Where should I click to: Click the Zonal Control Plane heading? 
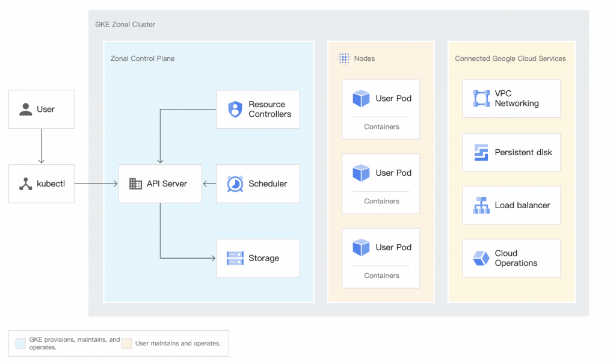tap(142, 58)
